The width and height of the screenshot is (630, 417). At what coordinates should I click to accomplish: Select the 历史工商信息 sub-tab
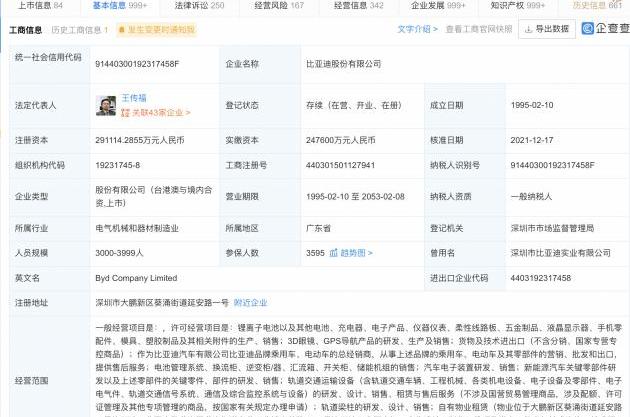(x=80, y=30)
